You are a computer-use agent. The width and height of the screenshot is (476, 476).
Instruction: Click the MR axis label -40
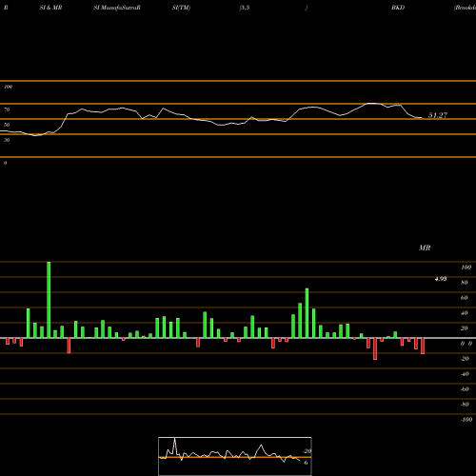click(465, 374)
